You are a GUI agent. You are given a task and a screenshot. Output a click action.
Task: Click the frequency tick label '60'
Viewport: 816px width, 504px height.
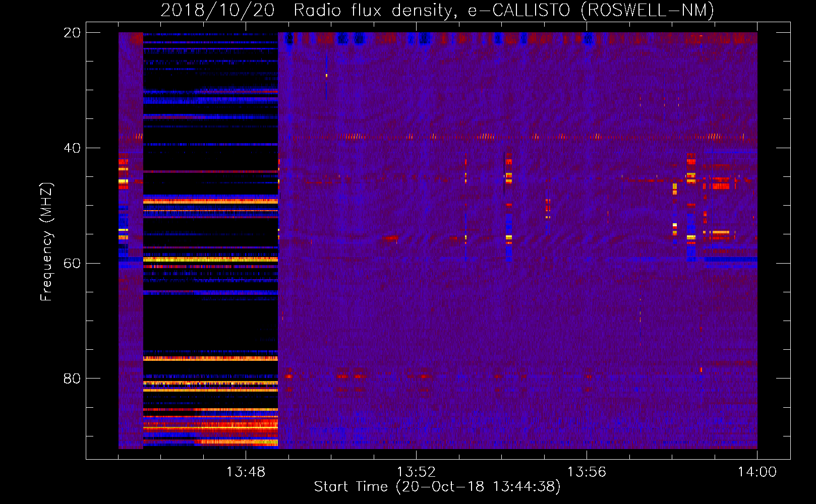click(x=72, y=264)
